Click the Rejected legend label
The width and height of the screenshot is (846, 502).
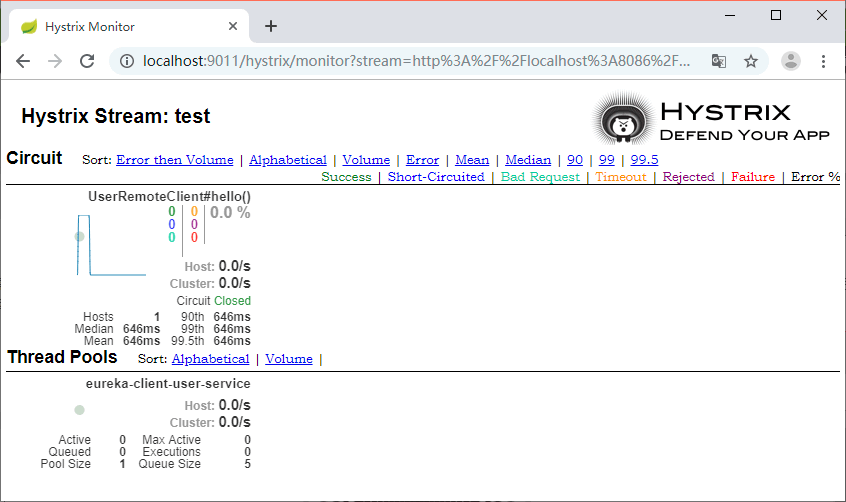tap(688, 177)
